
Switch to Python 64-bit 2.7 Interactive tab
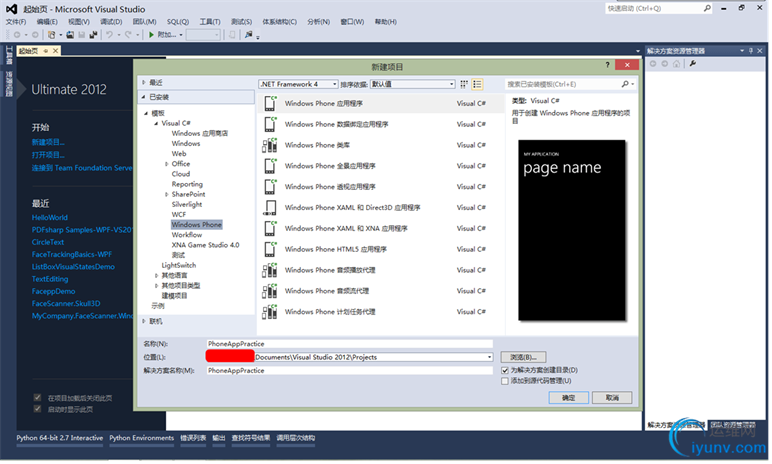60,439
